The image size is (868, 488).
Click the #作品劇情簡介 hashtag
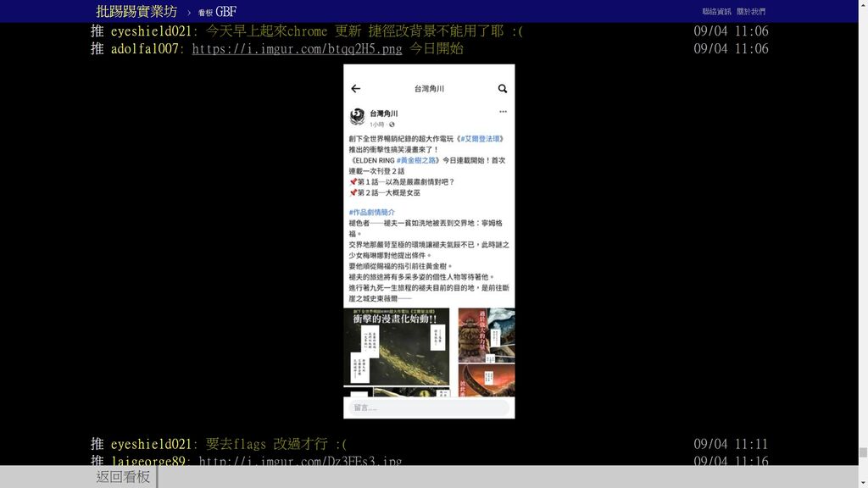tap(371, 213)
